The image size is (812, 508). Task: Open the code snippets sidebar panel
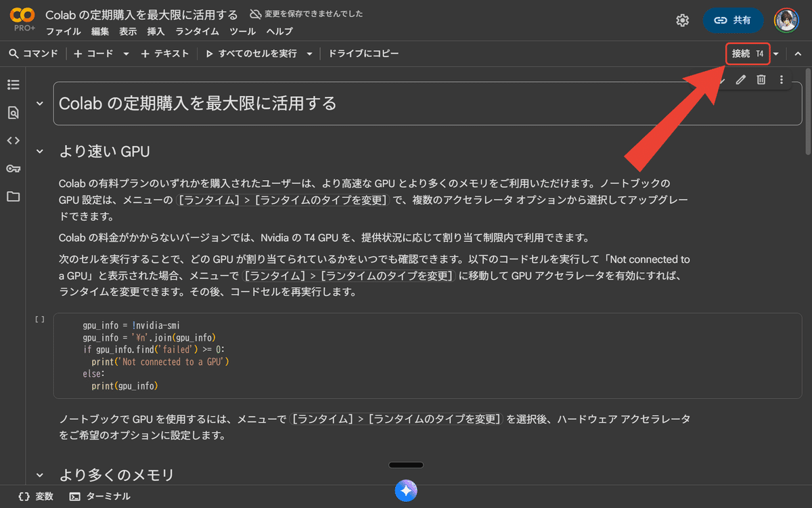click(x=13, y=140)
